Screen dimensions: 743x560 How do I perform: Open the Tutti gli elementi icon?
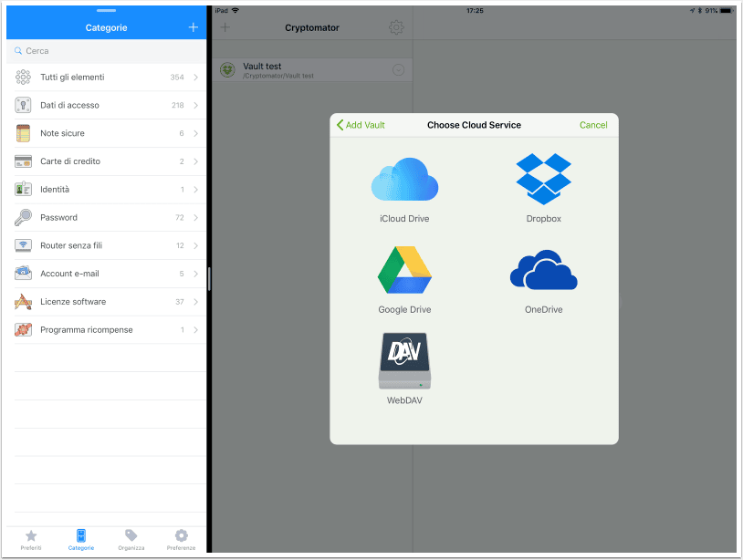pyautogui.click(x=23, y=77)
